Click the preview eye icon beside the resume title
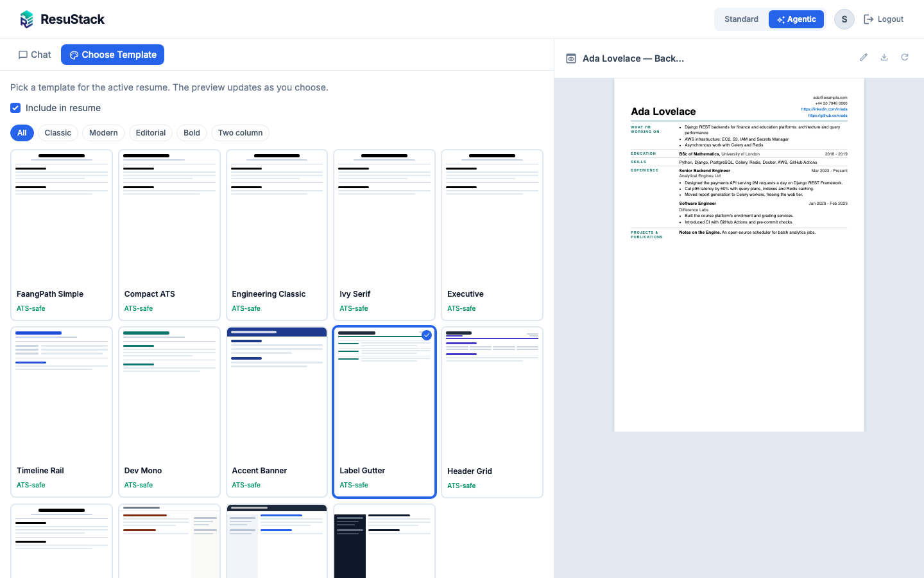The height and width of the screenshot is (578, 924). pos(571,58)
